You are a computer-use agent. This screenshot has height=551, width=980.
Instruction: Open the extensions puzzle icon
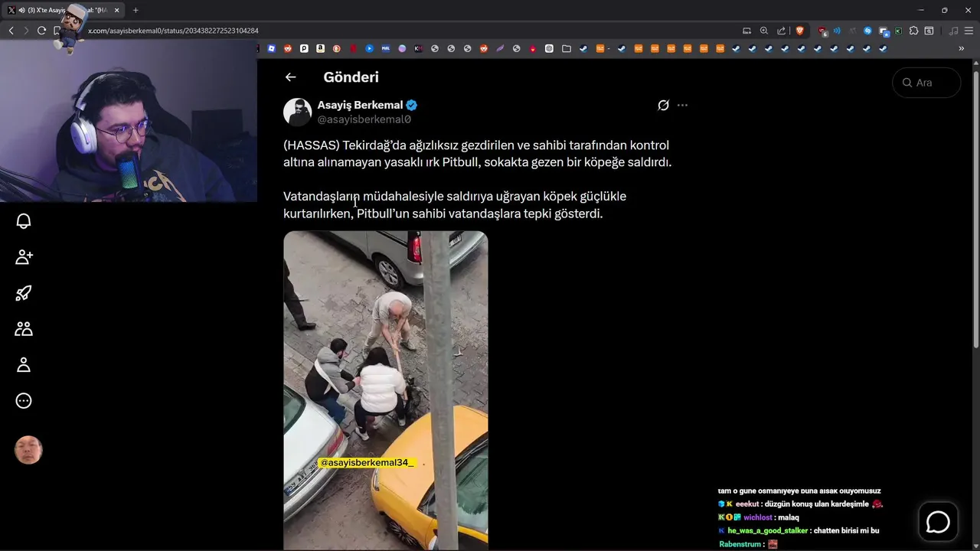[x=913, y=31]
